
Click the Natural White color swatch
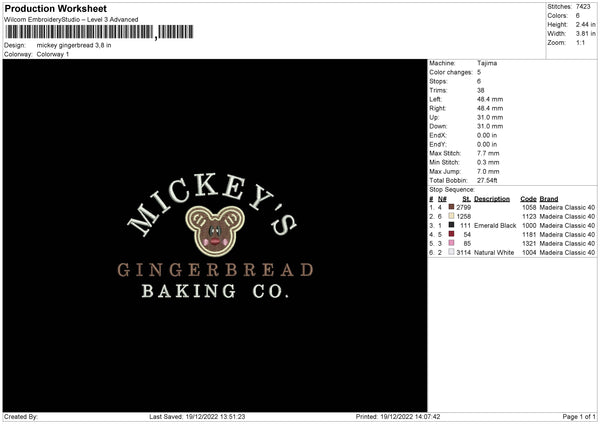(452, 252)
